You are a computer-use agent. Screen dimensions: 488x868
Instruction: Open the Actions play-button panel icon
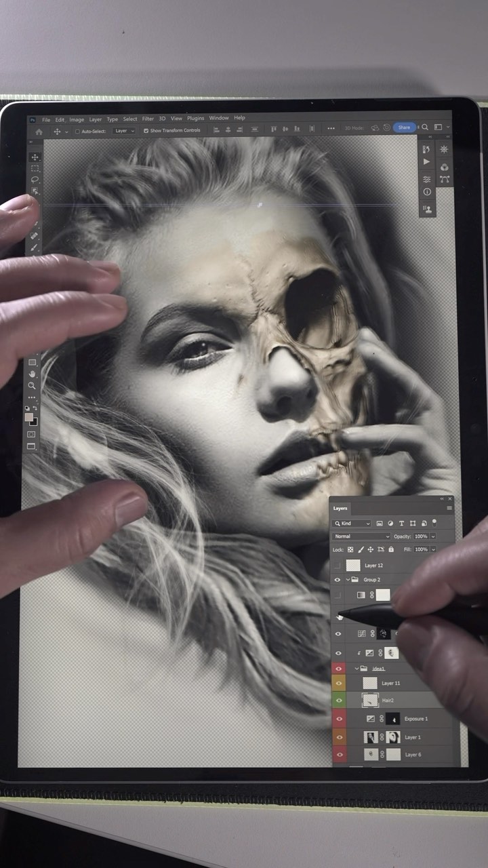(x=427, y=161)
